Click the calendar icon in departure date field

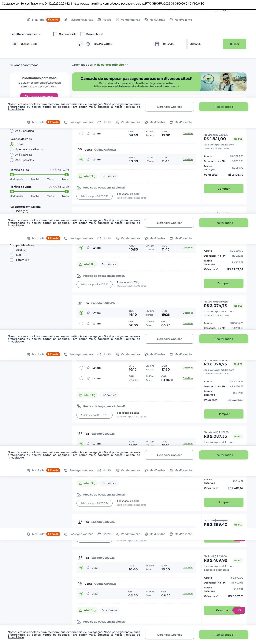(157, 44)
